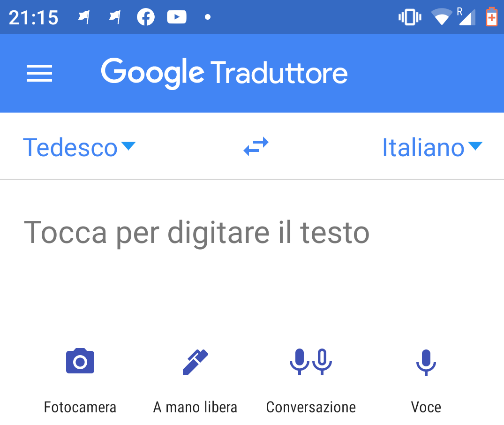Tap the Google Traduttore title
The width and height of the screenshot is (504, 425).
(x=225, y=73)
